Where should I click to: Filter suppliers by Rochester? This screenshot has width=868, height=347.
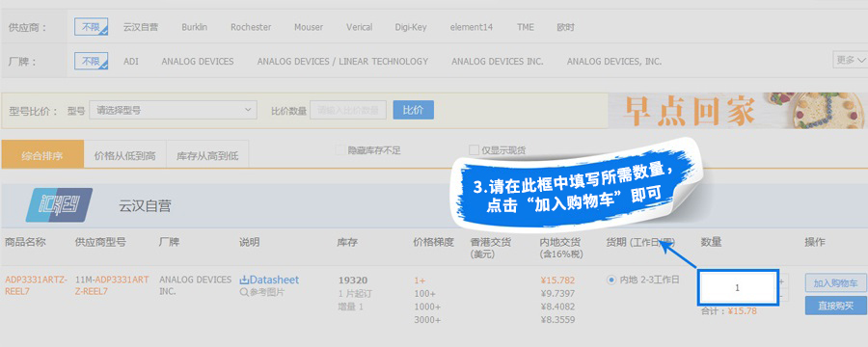click(251, 27)
